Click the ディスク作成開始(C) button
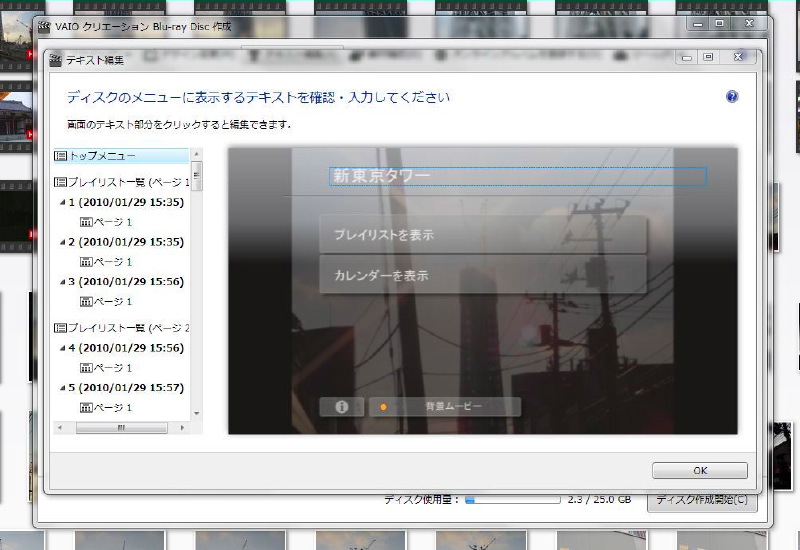 tap(702, 499)
